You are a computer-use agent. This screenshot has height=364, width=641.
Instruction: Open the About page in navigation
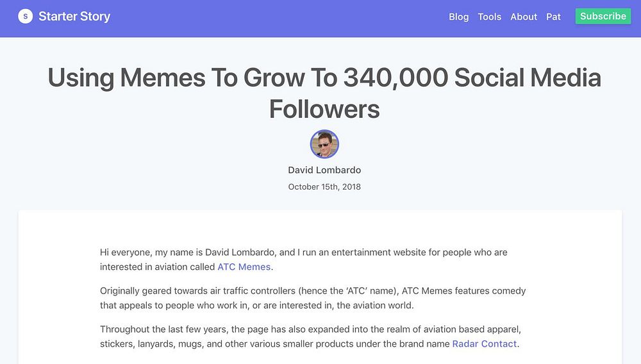click(x=523, y=17)
